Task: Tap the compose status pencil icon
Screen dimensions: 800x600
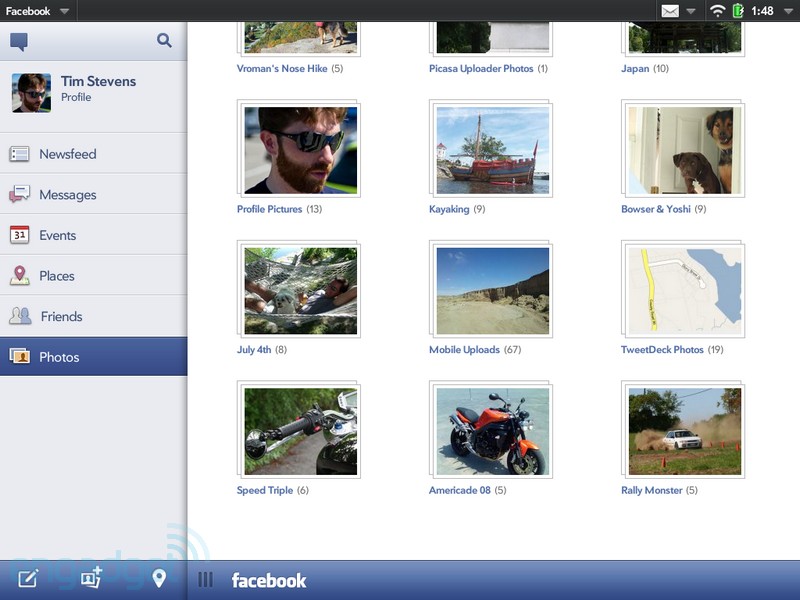Action: point(28,579)
